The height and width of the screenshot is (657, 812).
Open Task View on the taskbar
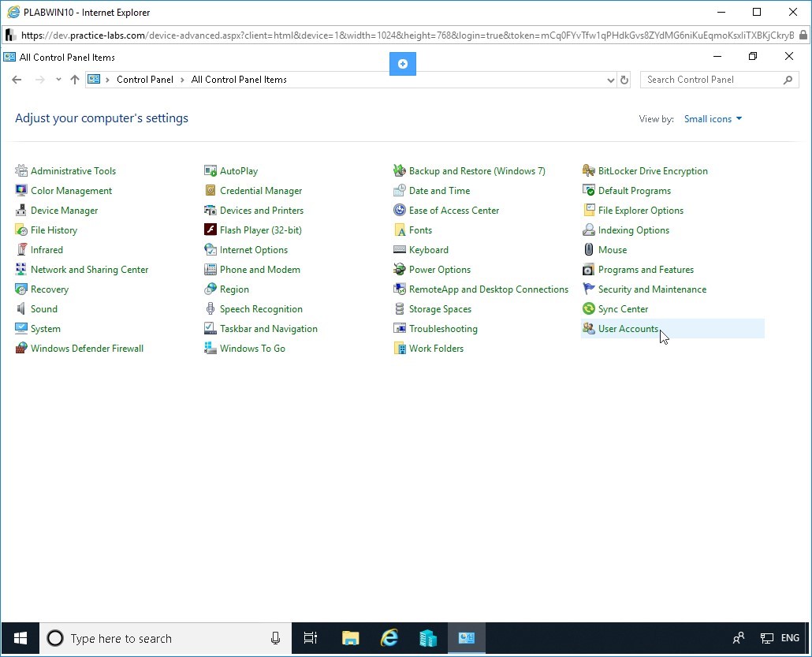[x=310, y=638]
